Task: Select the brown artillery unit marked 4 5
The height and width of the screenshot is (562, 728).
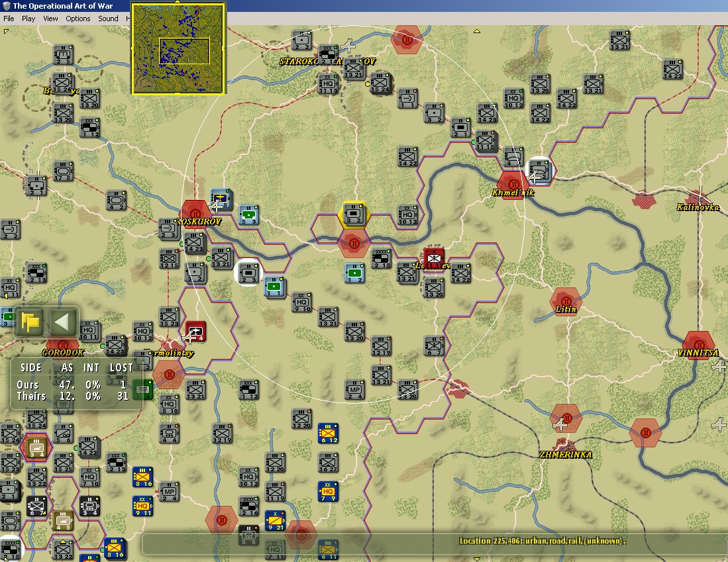Action: tap(63, 520)
